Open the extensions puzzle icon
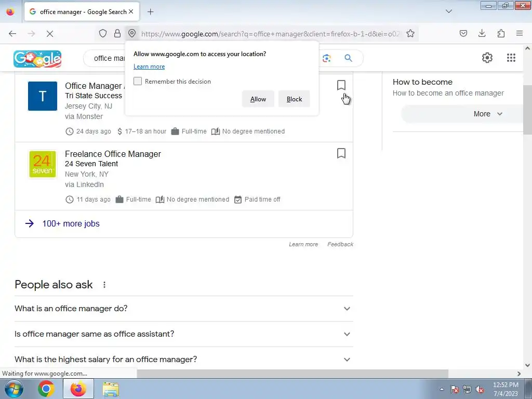This screenshot has height=399, width=532. pyautogui.click(x=501, y=33)
